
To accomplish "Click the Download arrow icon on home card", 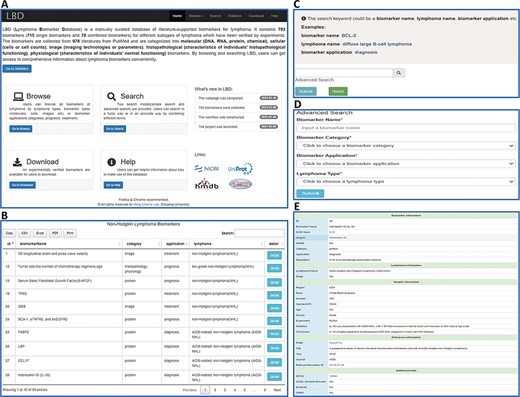I will pos(17,162).
